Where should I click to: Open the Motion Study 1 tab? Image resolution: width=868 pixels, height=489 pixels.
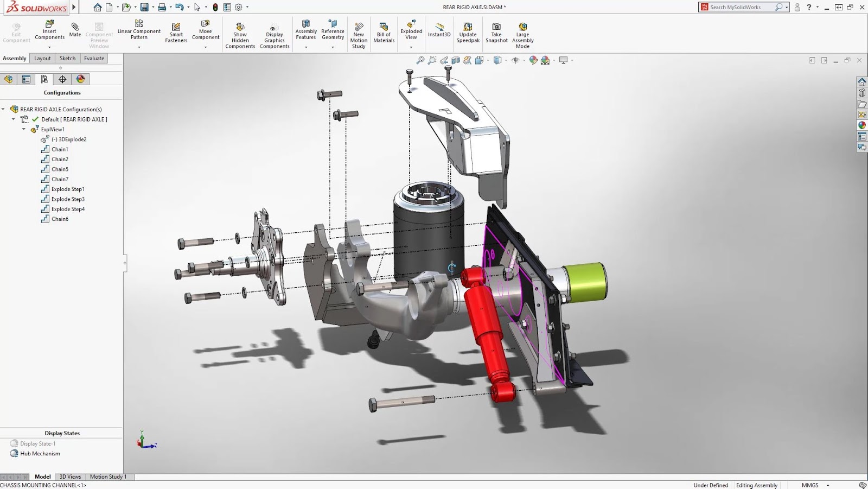pos(108,477)
